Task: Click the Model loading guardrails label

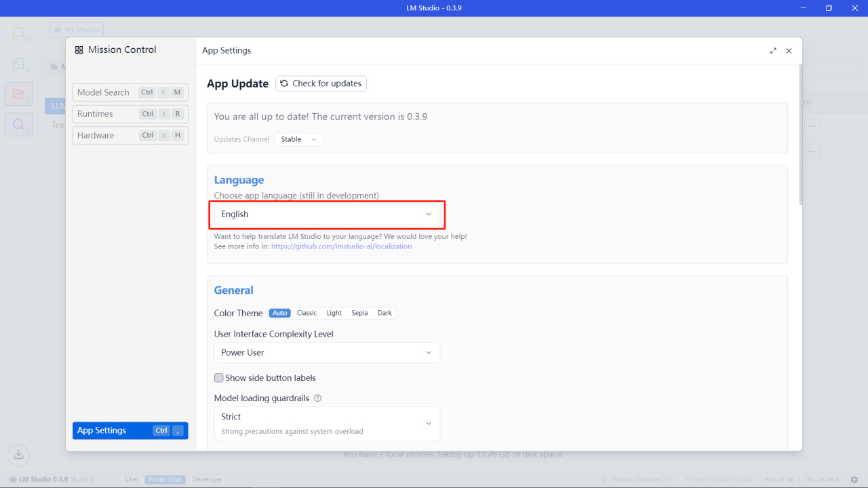Action: coord(262,398)
